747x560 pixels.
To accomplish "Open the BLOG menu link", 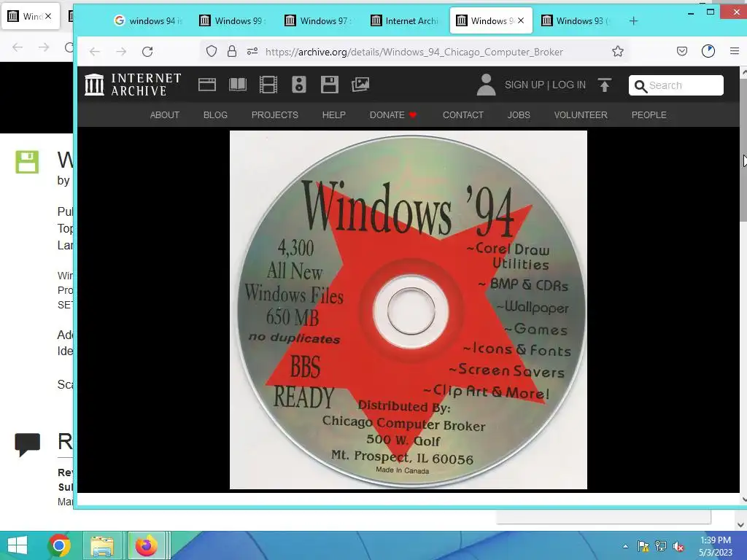I will (215, 114).
